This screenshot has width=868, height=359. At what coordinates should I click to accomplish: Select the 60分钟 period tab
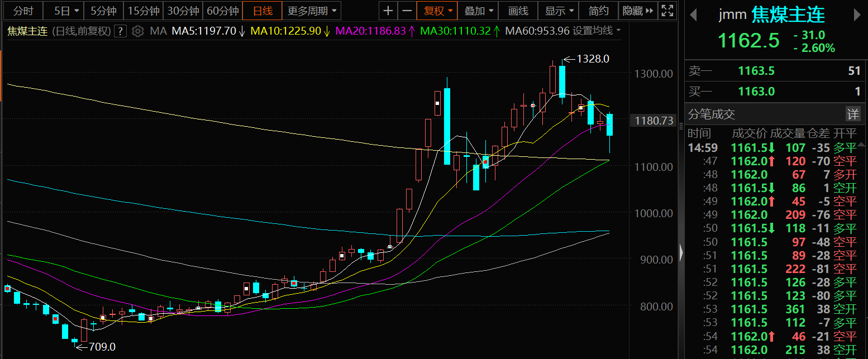(222, 11)
